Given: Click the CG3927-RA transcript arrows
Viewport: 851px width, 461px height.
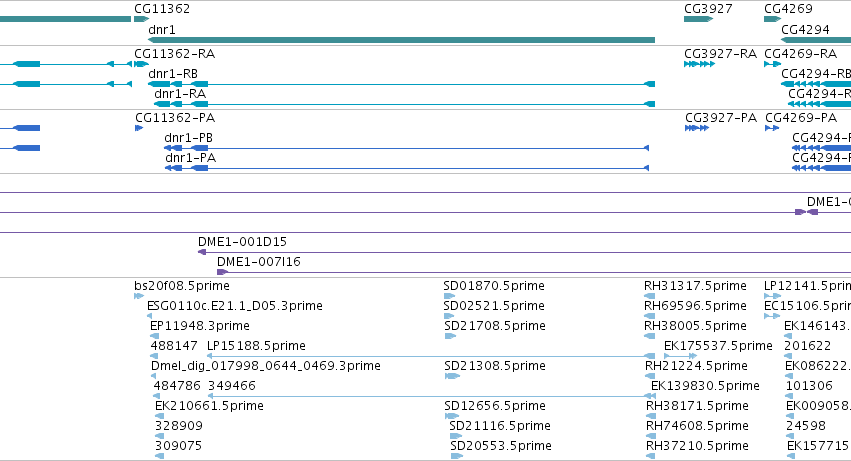Looking at the screenshot, I should (699, 64).
